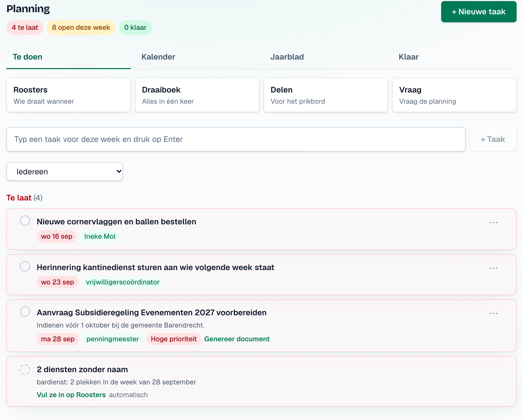523x420 pixels.
Task: Focus the quick task input field
Action: coord(236,139)
